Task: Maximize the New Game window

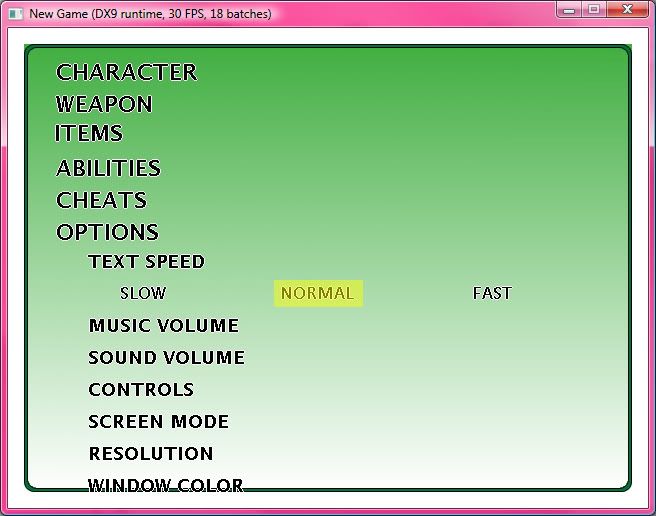Action: click(x=594, y=10)
